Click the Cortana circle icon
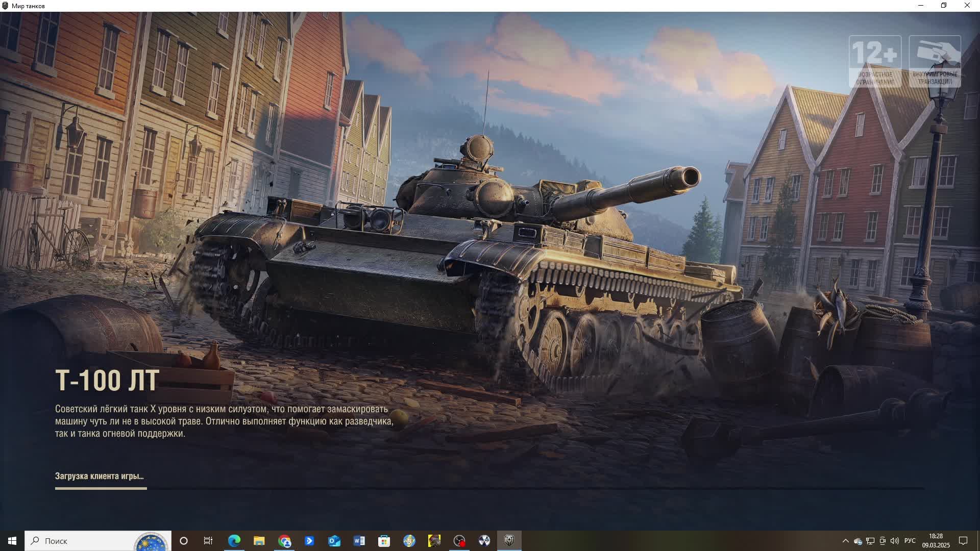This screenshot has width=980, height=551. tap(184, 541)
